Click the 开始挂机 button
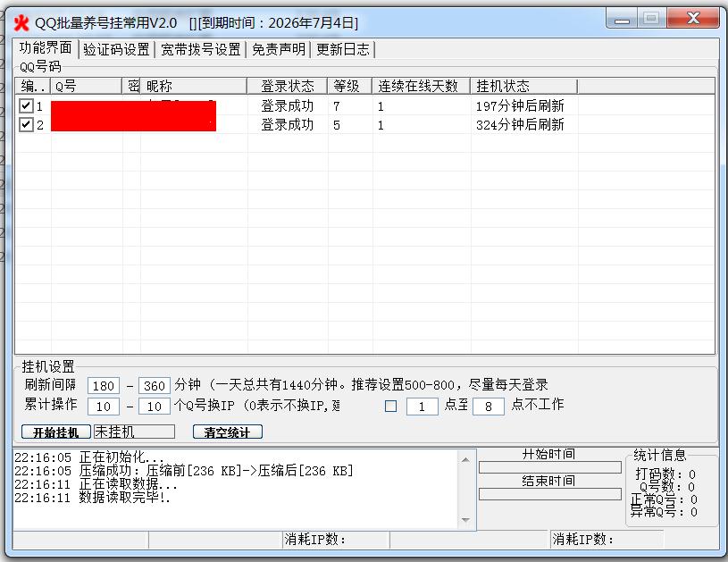The image size is (728, 562). pyautogui.click(x=56, y=432)
